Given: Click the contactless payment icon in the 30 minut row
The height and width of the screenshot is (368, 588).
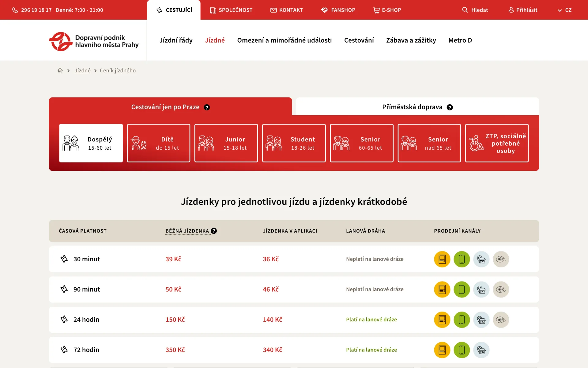Looking at the screenshot, I should pos(501,259).
